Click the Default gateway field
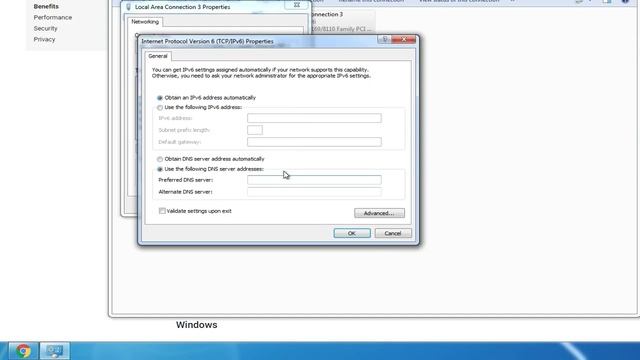This screenshot has height=360, width=640. point(314,142)
